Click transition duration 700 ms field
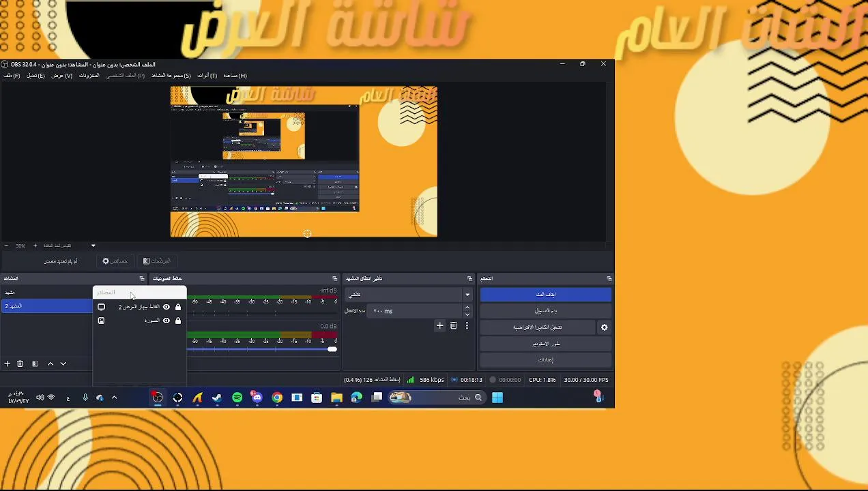Screen dimensions: 868x491 [415, 311]
